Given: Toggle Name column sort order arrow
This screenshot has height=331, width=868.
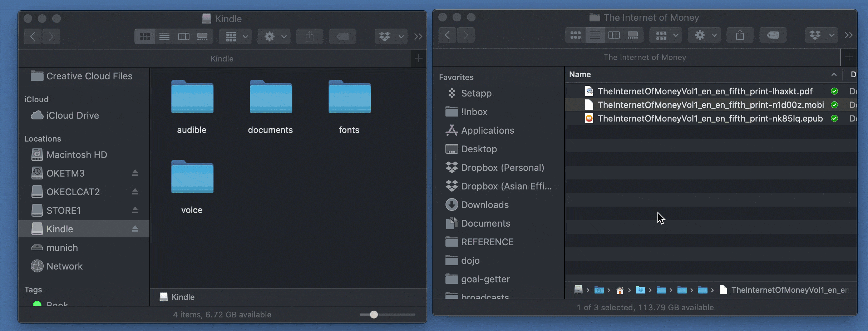Looking at the screenshot, I should (834, 75).
